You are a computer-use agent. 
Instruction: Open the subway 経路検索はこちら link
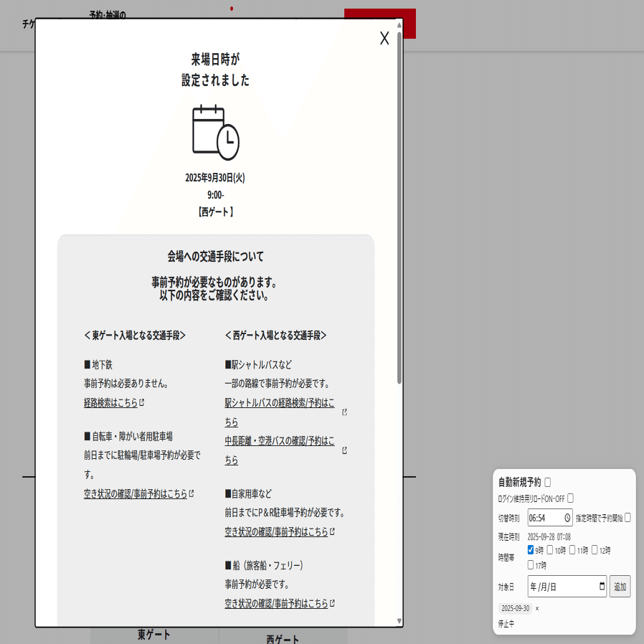110,402
